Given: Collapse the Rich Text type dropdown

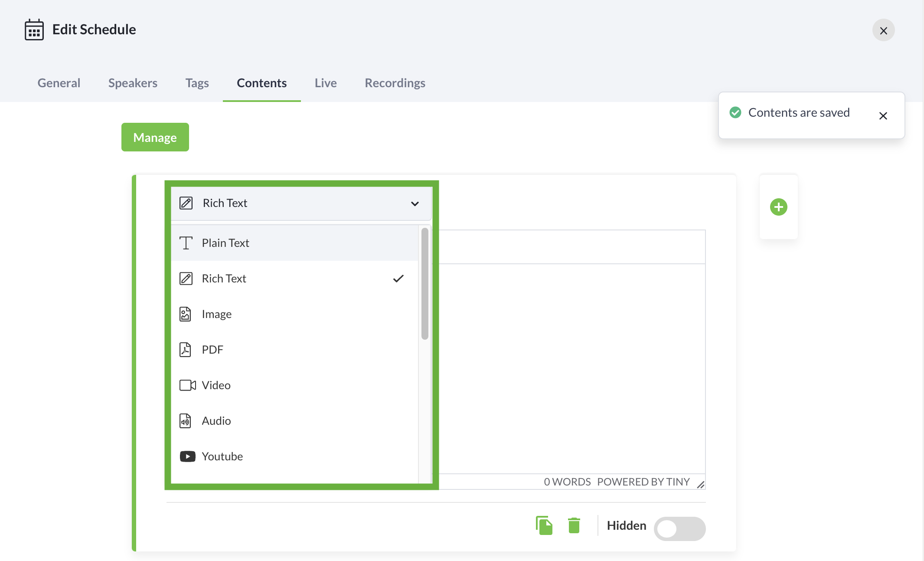Looking at the screenshot, I should (x=415, y=203).
